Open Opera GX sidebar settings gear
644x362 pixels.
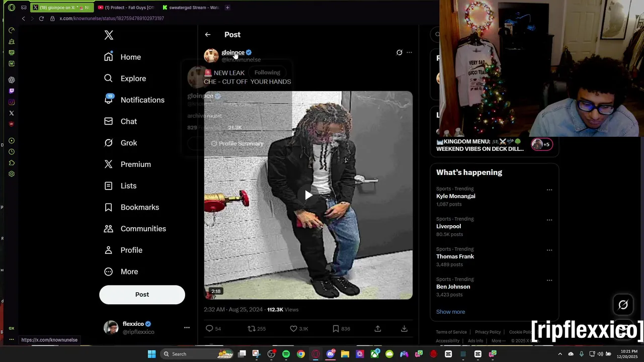coord(12,174)
